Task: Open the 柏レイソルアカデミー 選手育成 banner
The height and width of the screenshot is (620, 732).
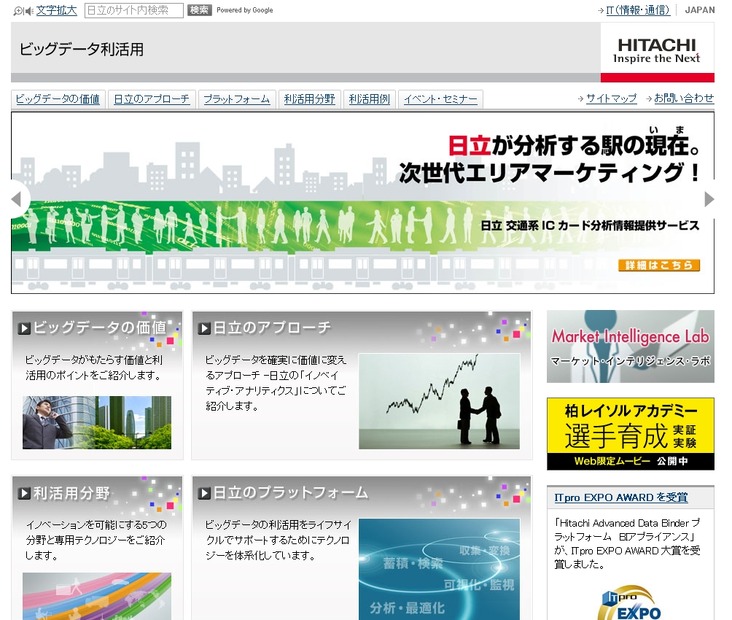Action: click(631, 434)
